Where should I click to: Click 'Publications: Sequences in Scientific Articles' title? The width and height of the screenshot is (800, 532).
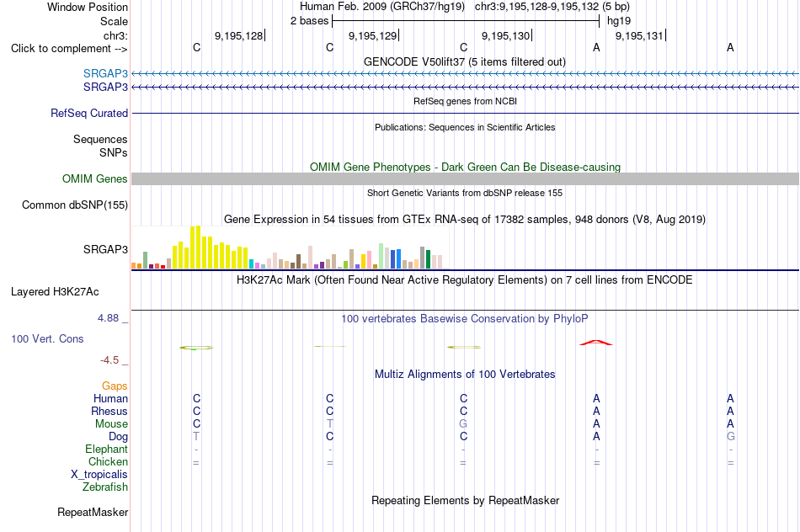465,127
